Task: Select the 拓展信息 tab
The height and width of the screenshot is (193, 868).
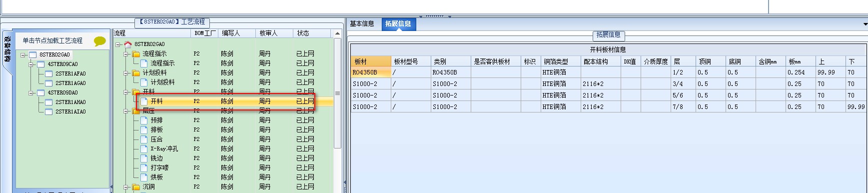Action: [x=398, y=23]
